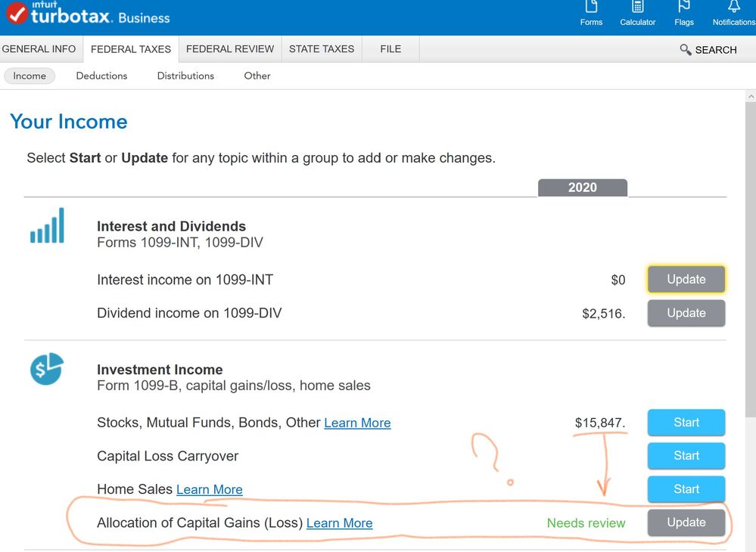The width and height of the screenshot is (756, 552).
Task: Open Learn More for Allocation of Capital Gains
Action: pos(339,523)
